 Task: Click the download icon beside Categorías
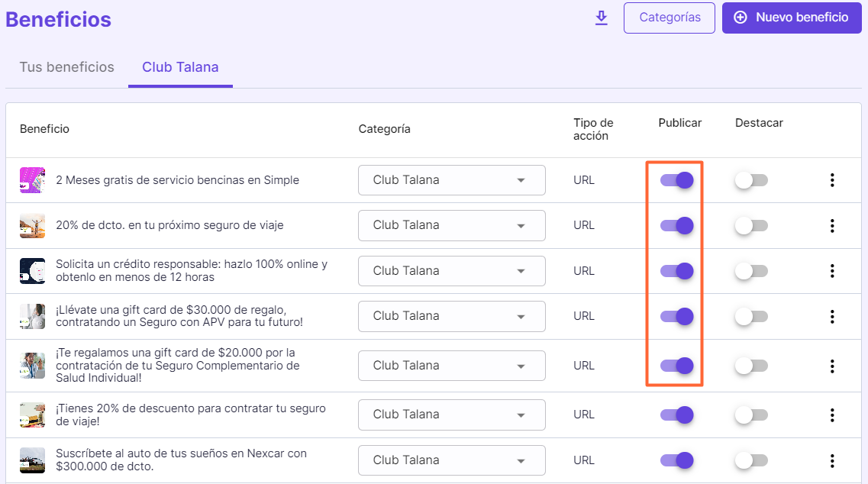click(x=601, y=18)
